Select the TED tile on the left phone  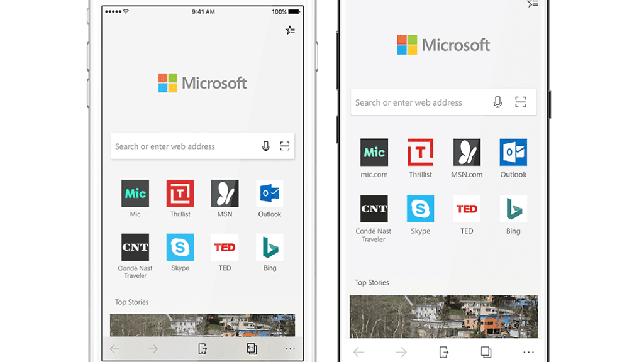click(225, 248)
